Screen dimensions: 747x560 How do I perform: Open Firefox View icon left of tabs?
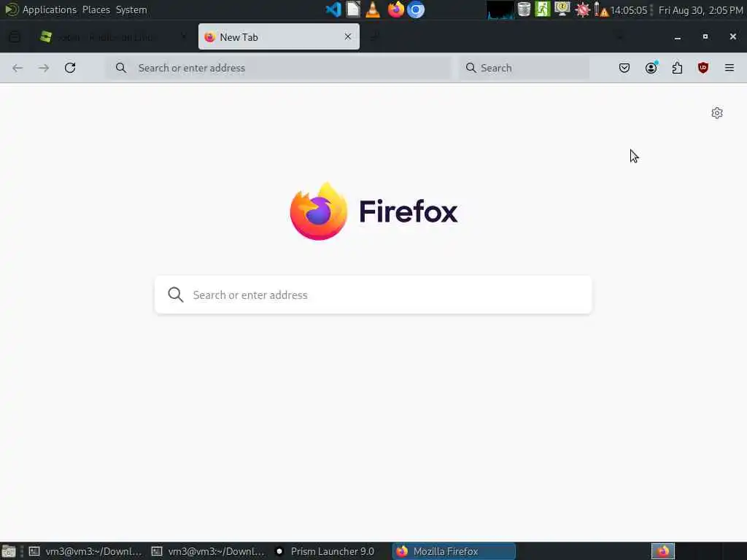click(15, 36)
